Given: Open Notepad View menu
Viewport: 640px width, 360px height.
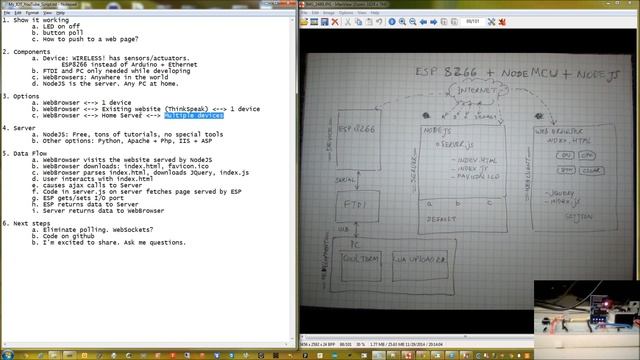Looking at the screenshot, I should coord(47,13).
